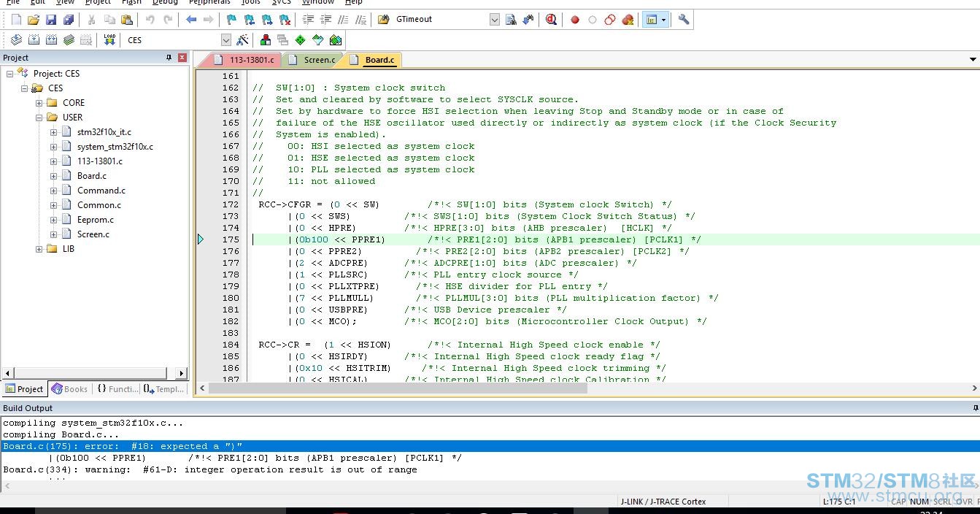
Task: Enable or disable the current breakpoint
Action: [593, 20]
